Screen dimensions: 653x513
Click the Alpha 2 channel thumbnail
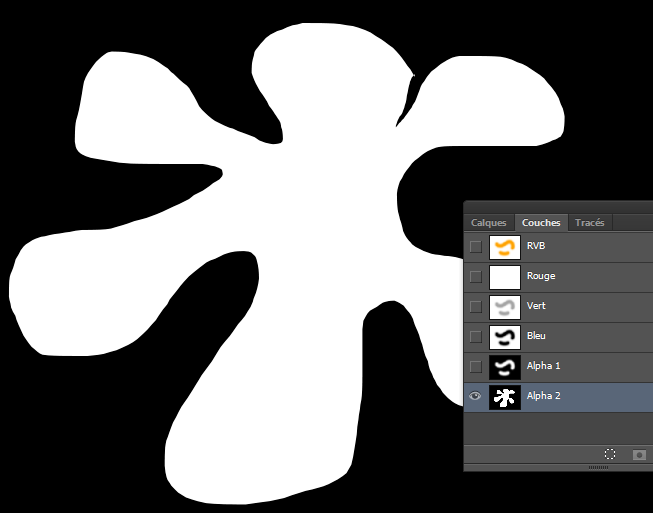(x=505, y=397)
